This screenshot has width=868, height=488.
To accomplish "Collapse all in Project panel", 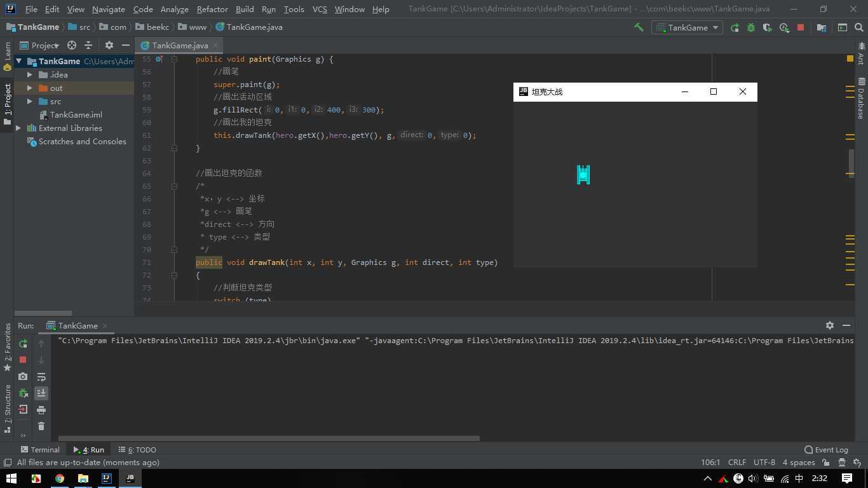I will coord(88,45).
